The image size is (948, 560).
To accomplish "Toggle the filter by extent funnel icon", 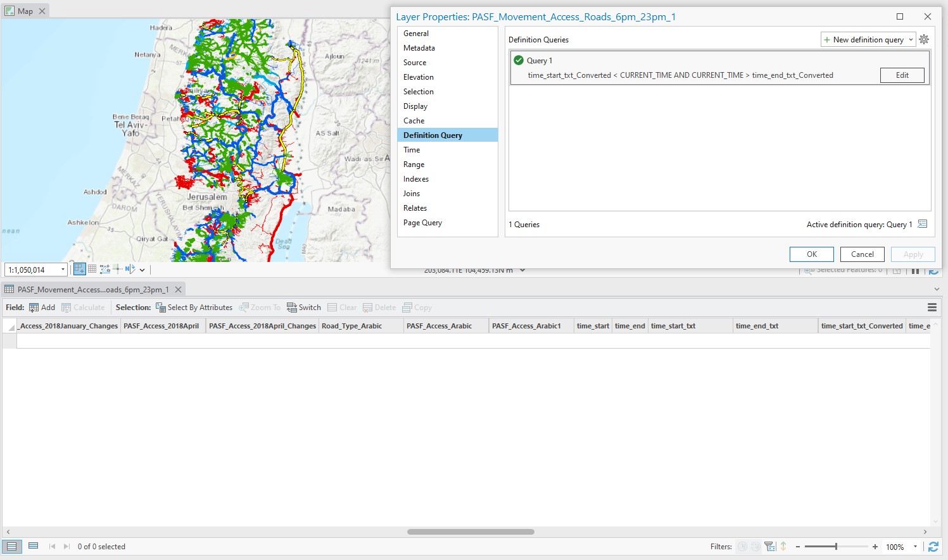I will click(x=769, y=546).
